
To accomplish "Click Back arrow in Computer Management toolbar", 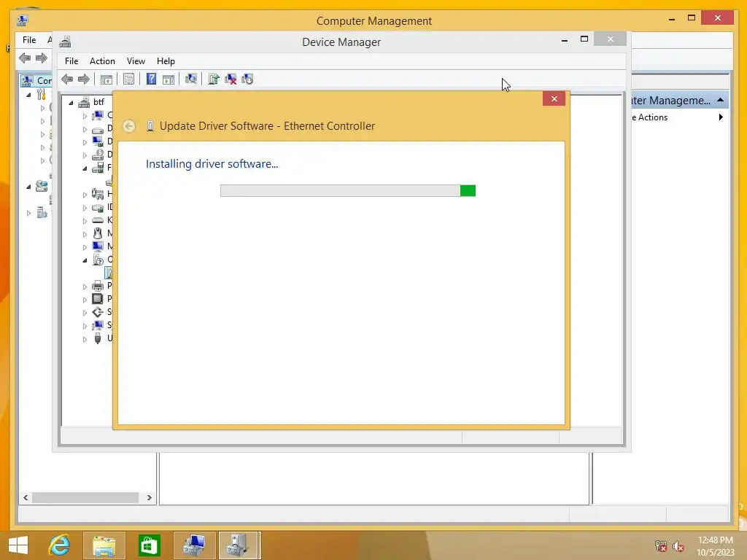I will pyautogui.click(x=25, y=58).
